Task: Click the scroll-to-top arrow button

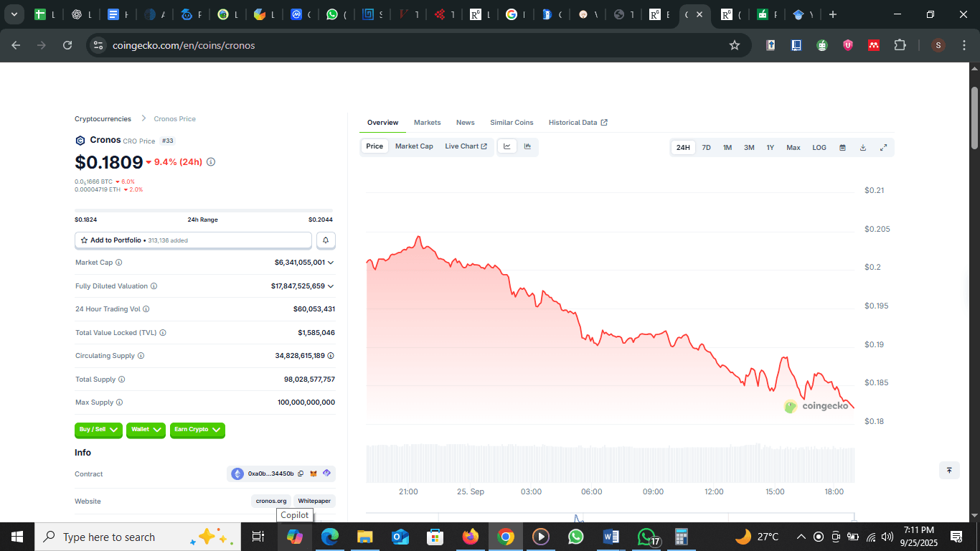Action: coord(949,470)
